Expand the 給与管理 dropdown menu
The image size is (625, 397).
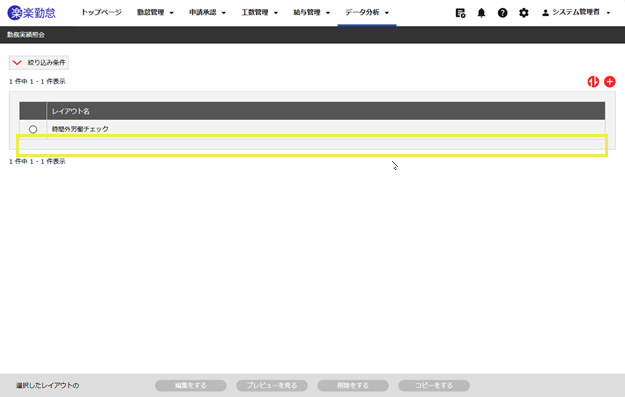(x=312, y=12)
